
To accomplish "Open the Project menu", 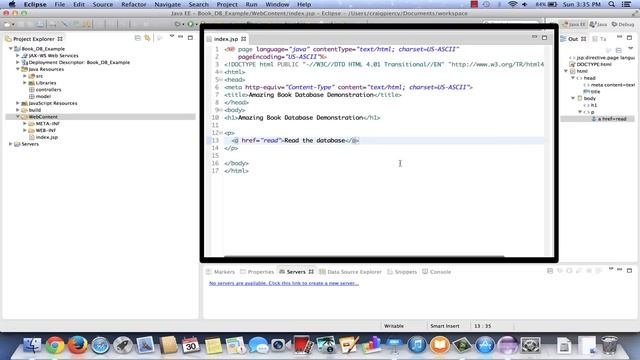I will (x=227, y=4).
